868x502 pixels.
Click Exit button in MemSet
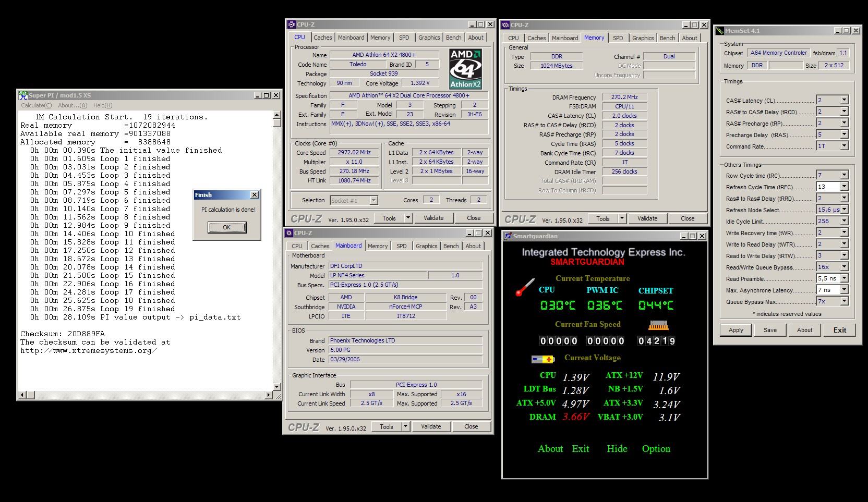click(839, 330)
